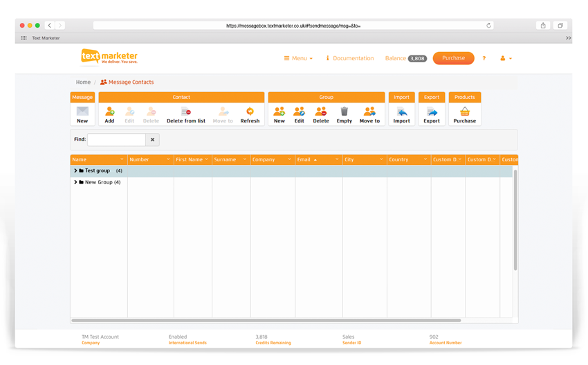Screen dimensions: 588x365
Task: Open Surname column dropdown arrow
Action: pos(245,159)
